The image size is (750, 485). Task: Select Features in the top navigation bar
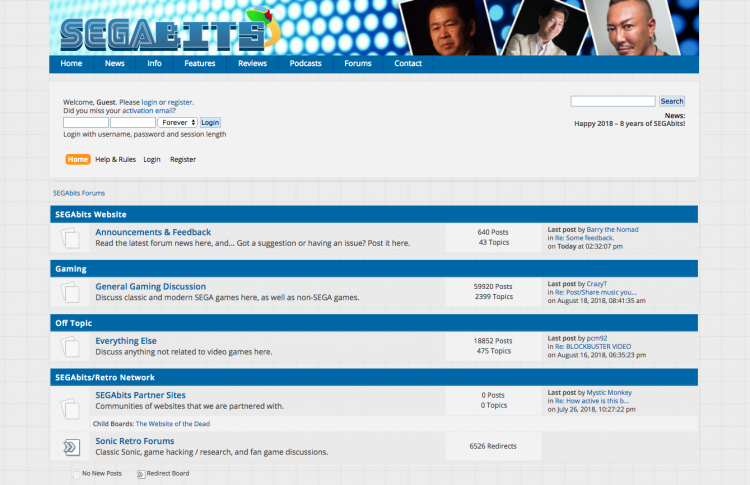click(200, 63)
